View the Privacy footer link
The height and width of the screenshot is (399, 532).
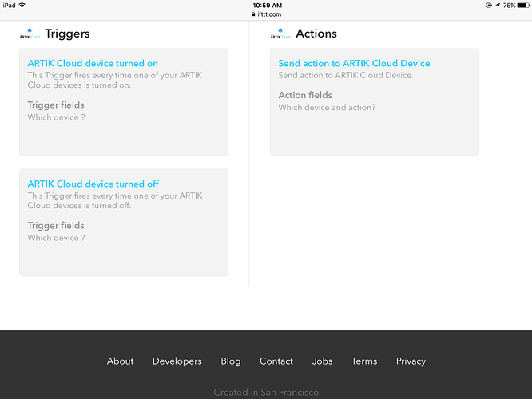pos(411,361)
